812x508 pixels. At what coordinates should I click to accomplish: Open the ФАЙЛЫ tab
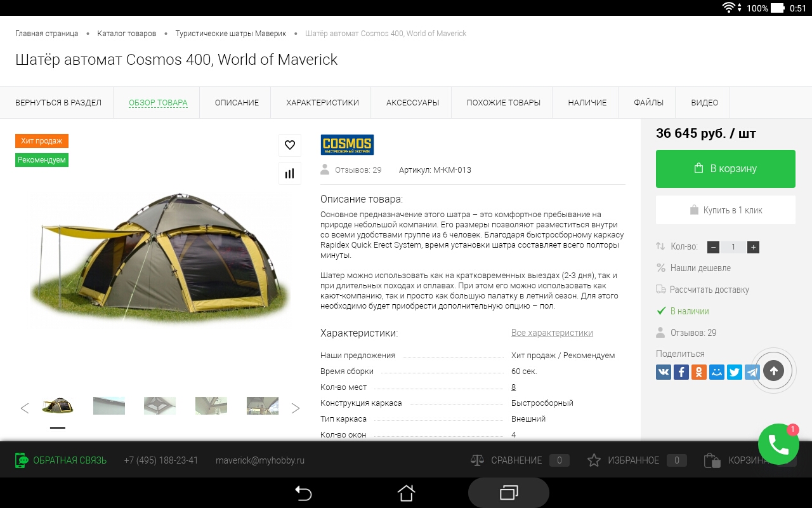tap(649, 102)
